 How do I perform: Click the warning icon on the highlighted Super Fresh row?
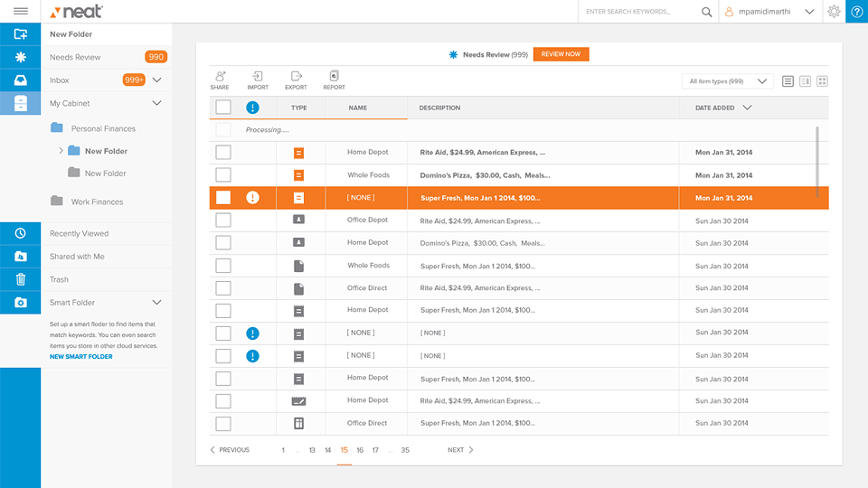(252, 198)
